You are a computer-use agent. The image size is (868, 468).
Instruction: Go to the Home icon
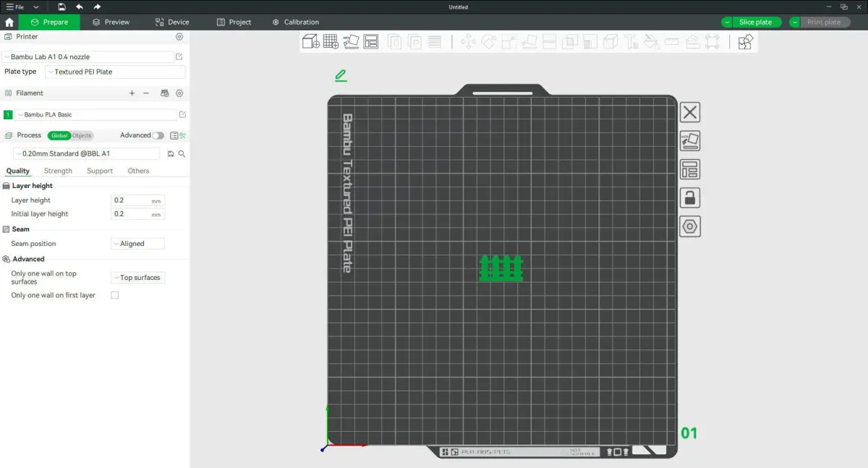point(9,22)
